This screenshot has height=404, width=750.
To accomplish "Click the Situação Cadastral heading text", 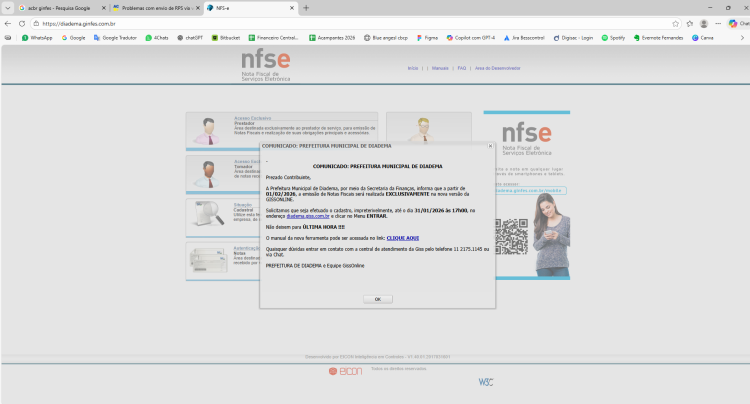I will [243, 207].
